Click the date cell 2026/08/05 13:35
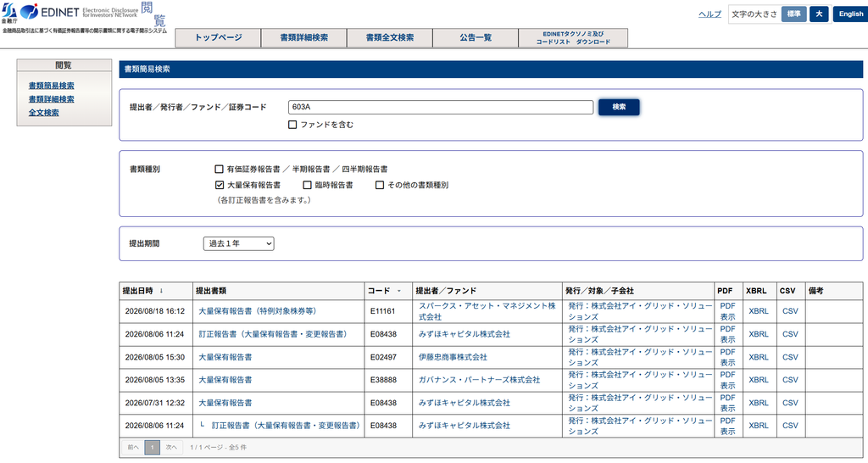Image resolution: width=868 pixels, height=463 pixels. [155, 380]
